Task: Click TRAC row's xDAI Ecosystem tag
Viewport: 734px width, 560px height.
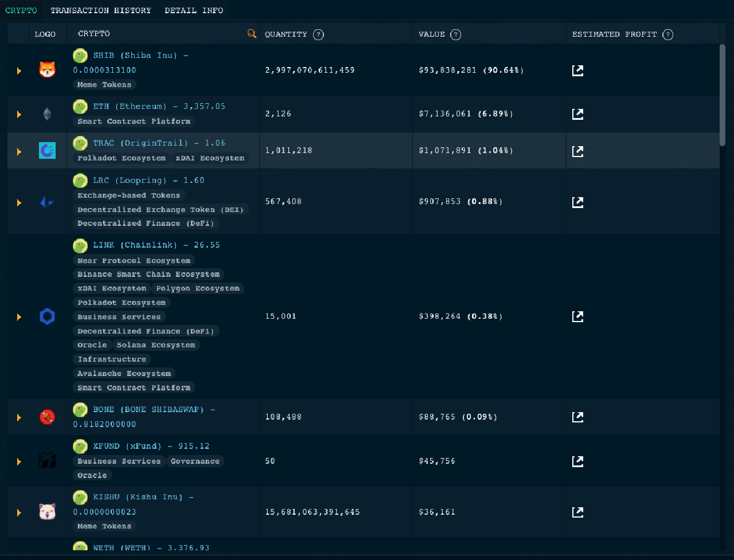Action: coord(209,158)
